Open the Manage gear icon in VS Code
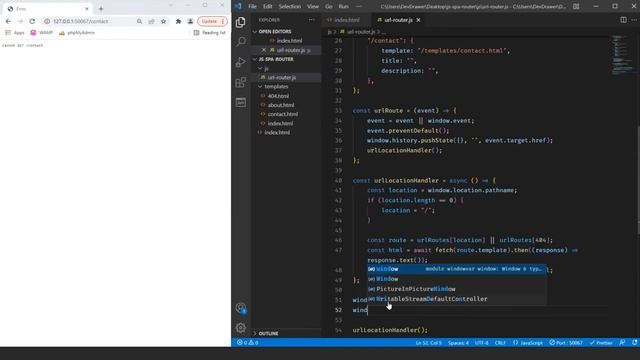The image size is (640, 360). [x=241, y=327]
